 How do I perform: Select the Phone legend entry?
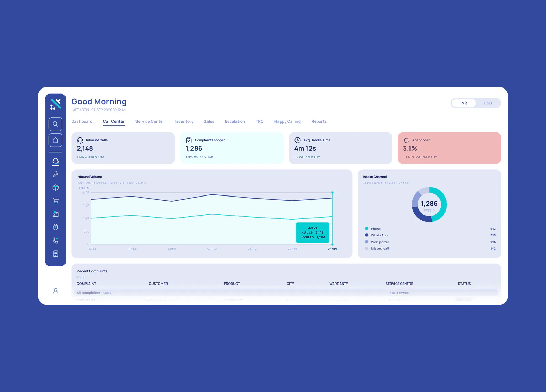click(430, 229)
